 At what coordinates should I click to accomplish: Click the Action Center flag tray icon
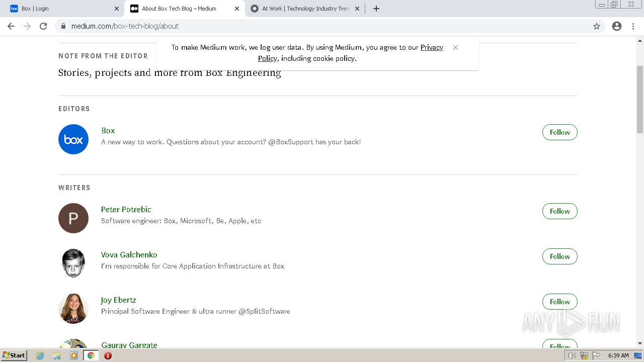pos(596,355)
